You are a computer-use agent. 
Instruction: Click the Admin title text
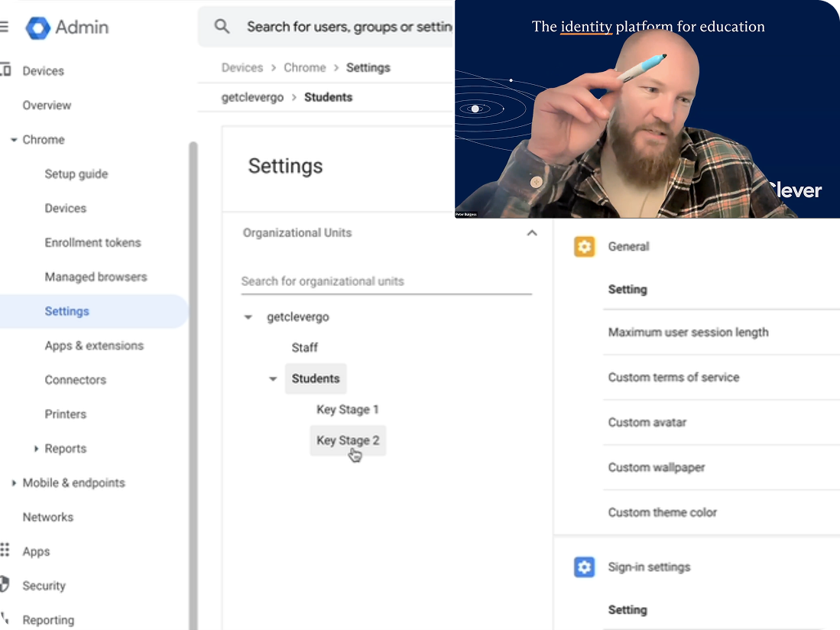(x=82, y=27)
